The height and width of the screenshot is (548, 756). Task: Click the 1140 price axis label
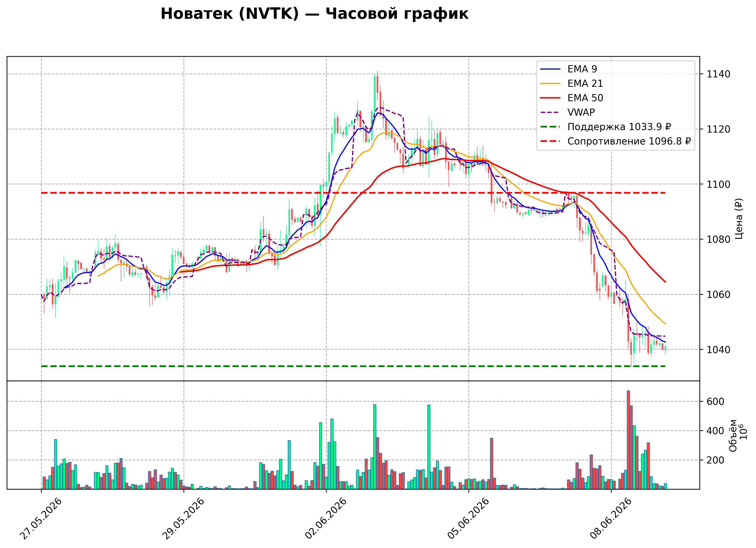click(718, 74)
